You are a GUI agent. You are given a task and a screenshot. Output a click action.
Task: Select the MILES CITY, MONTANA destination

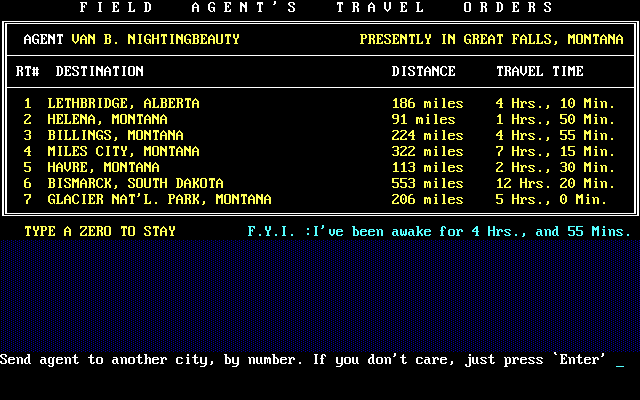coord(123,151)
